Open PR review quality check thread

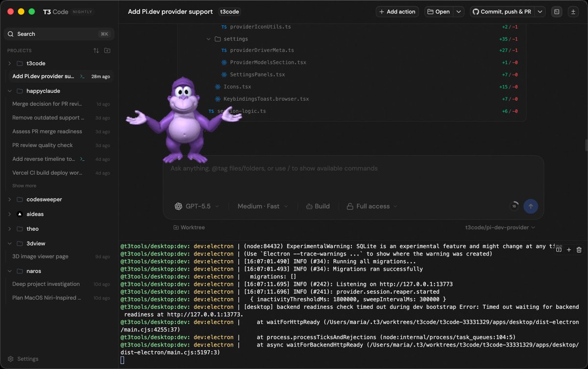61,145
